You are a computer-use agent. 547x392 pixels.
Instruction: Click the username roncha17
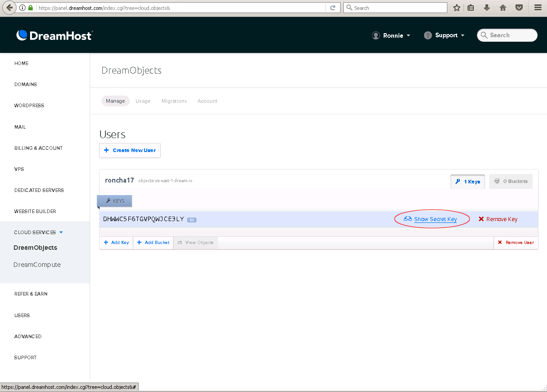pyautogui.click(x=119, y=180)
